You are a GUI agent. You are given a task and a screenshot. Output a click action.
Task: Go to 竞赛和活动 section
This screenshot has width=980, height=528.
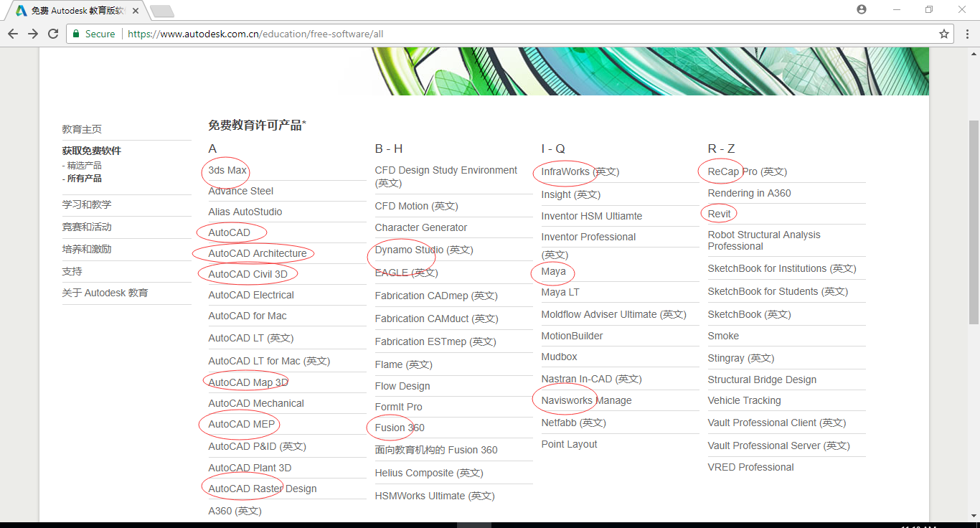[x=87, y=227]
